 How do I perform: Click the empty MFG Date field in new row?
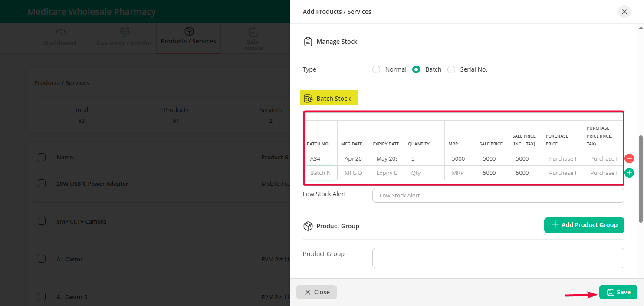click(353, 173)
